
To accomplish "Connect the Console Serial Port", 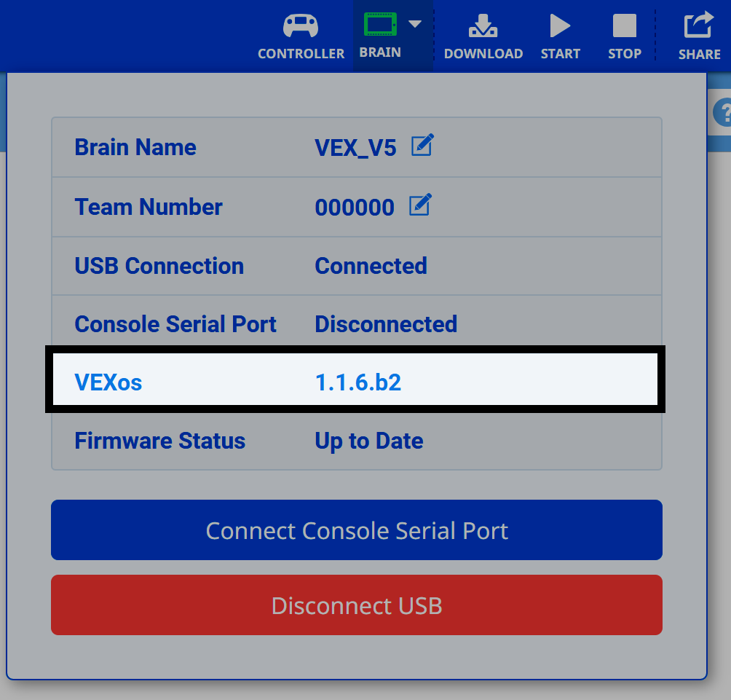I will [356, 530].
